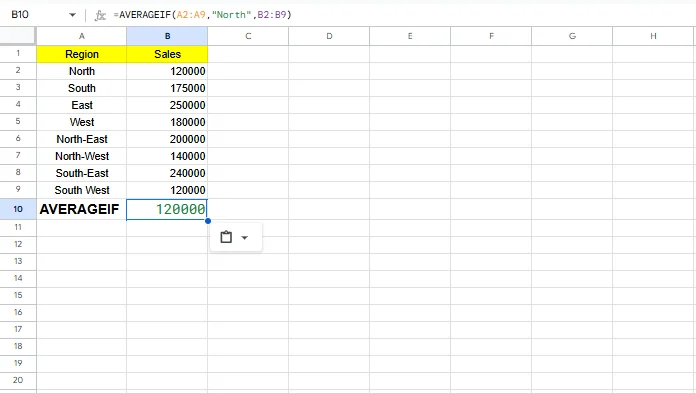Select the Region header cell
This screenshot has height=393, width=696.
click(82, 54)
